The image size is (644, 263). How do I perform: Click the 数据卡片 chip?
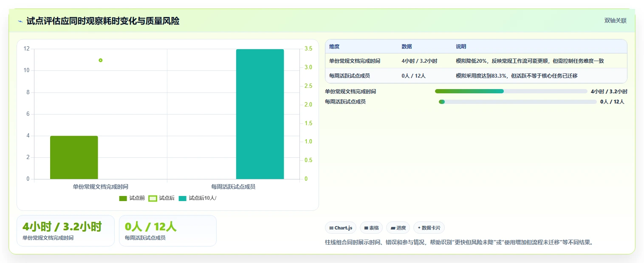[x=429, y=228]
